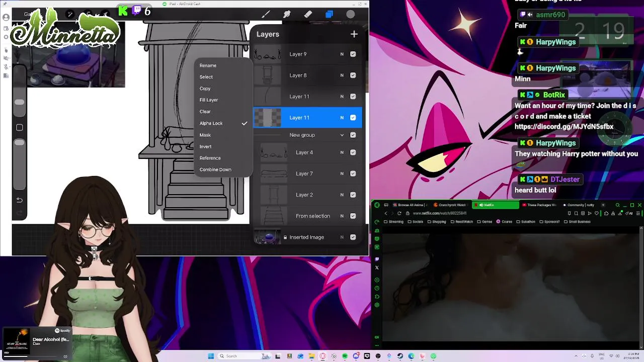Choose Select in layer context menu
This screenshot has width=644, height=362.
(x=206, y=77)
